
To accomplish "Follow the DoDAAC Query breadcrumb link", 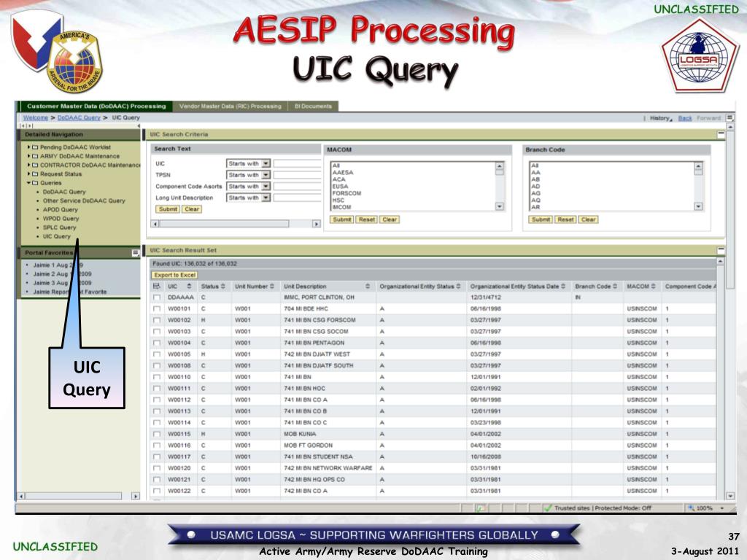I will point(79,117).
